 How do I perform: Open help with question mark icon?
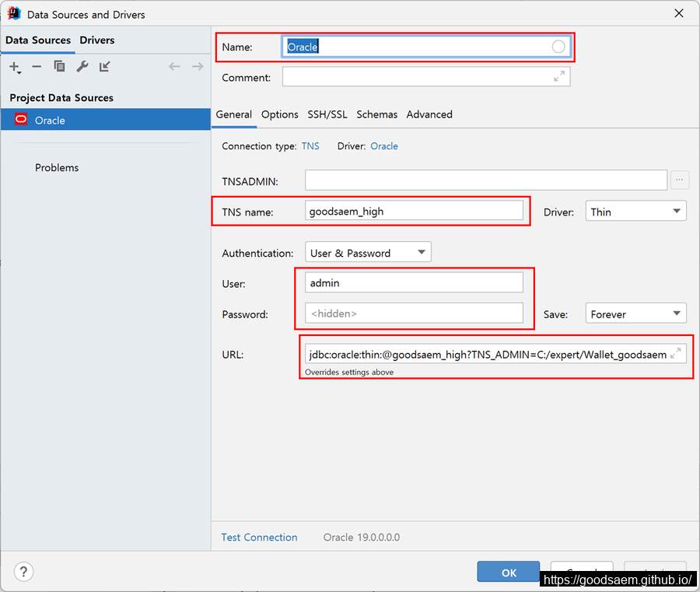click(x=23, y=572)
